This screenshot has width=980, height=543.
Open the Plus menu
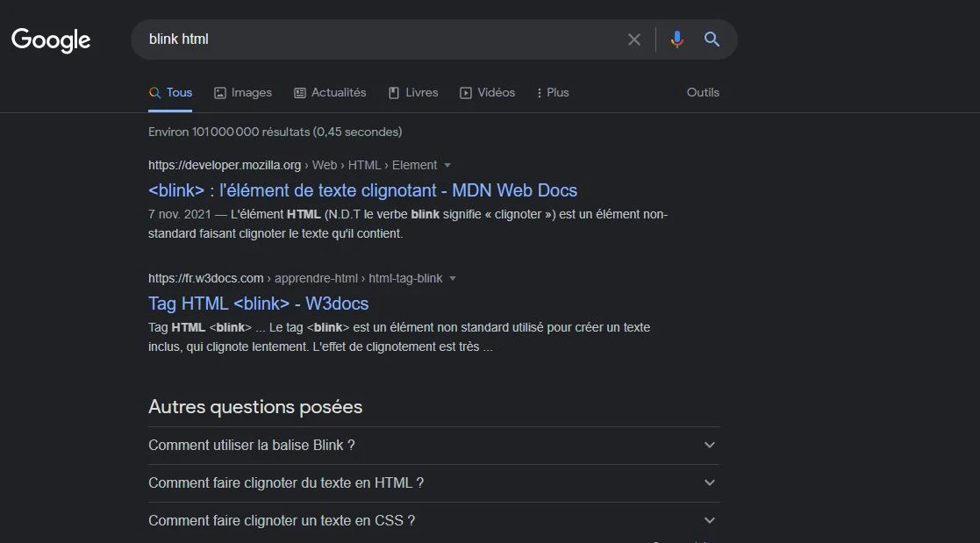(x=553, y=92)
